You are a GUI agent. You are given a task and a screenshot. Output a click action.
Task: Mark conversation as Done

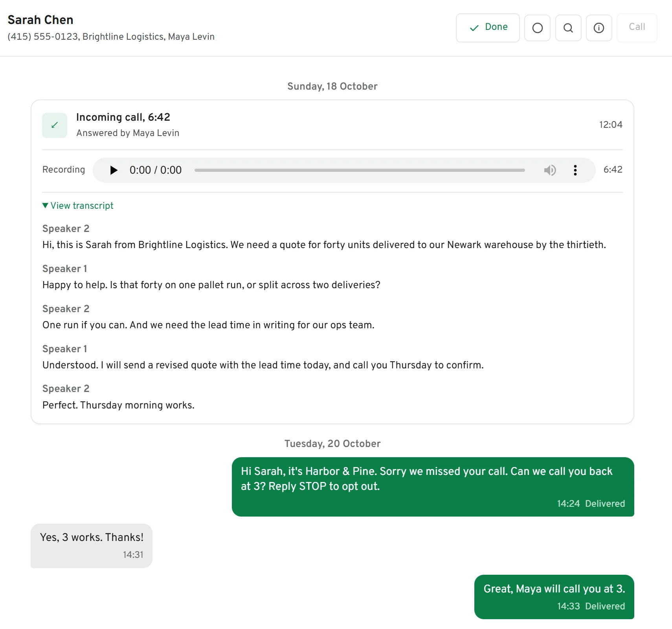pyautogui.click(x=488, y=28)
